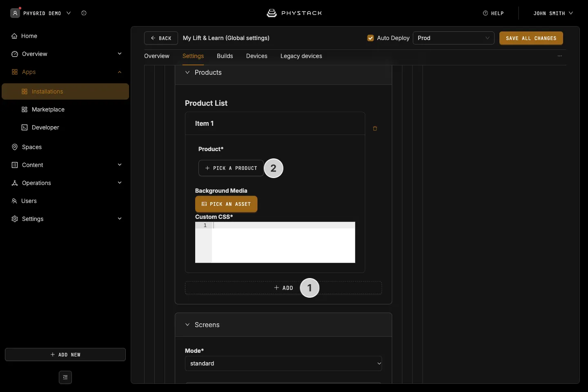588x392 pixels.
Task: Collapse the Screens section
Action: click(x=187, y=325)
